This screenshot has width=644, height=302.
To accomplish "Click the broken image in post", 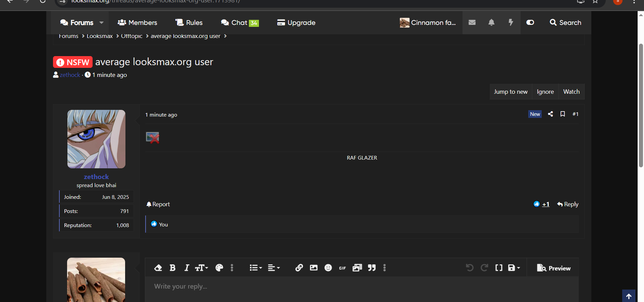I will click(x=153, y=137).
